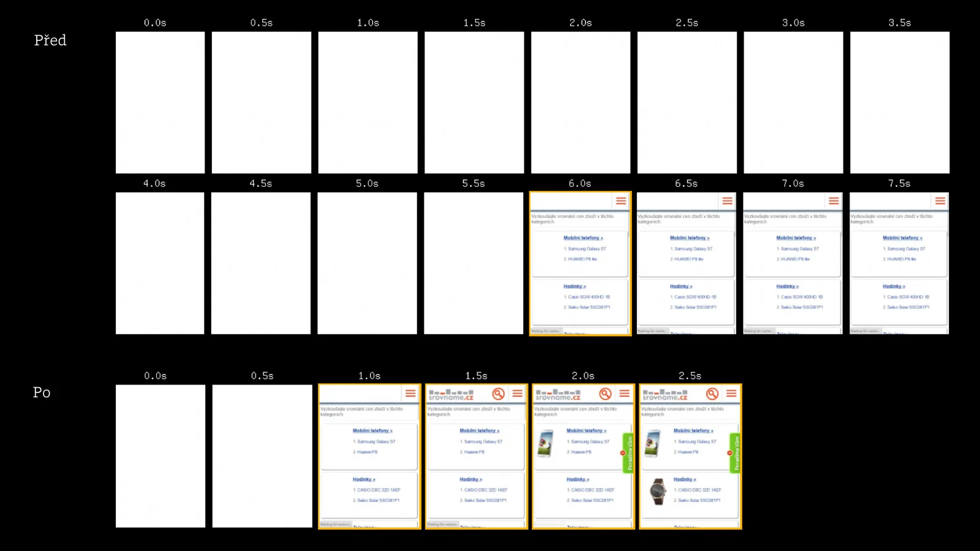Select the blank Před frame at 0.0s

[x=160, y=102]
